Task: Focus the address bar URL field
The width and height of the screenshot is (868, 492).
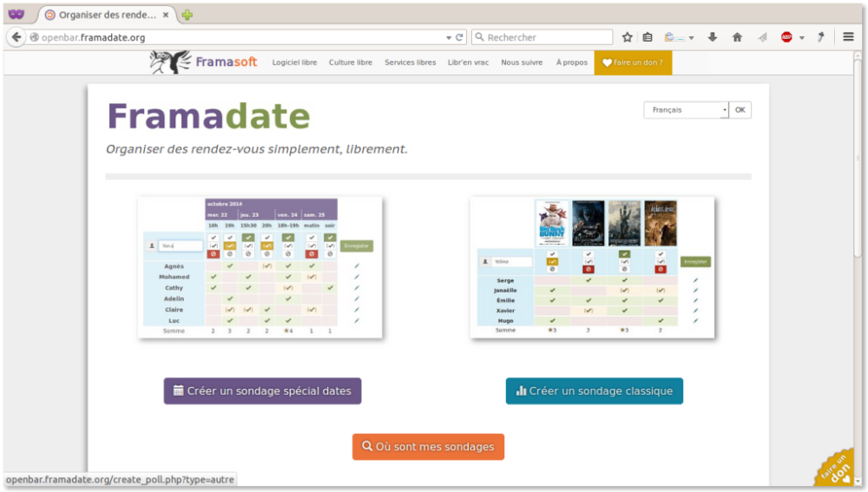Action: point(238,37)
